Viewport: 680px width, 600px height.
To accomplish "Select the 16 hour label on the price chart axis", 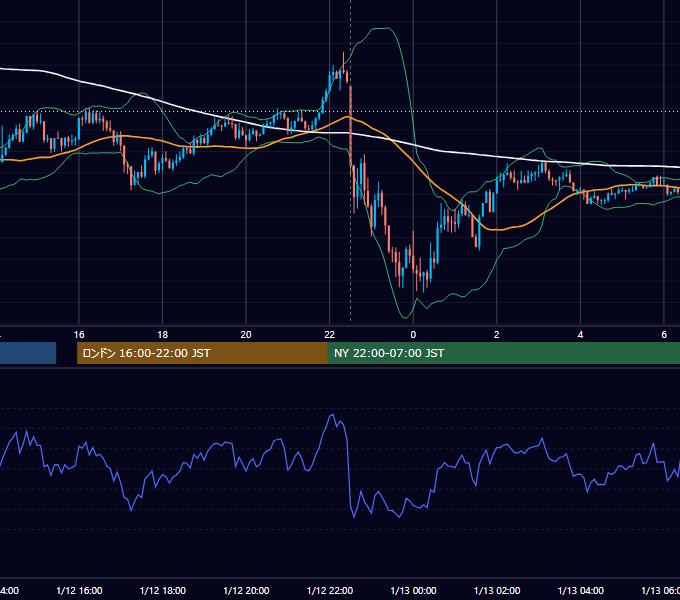I will click(x=79, y=335).
